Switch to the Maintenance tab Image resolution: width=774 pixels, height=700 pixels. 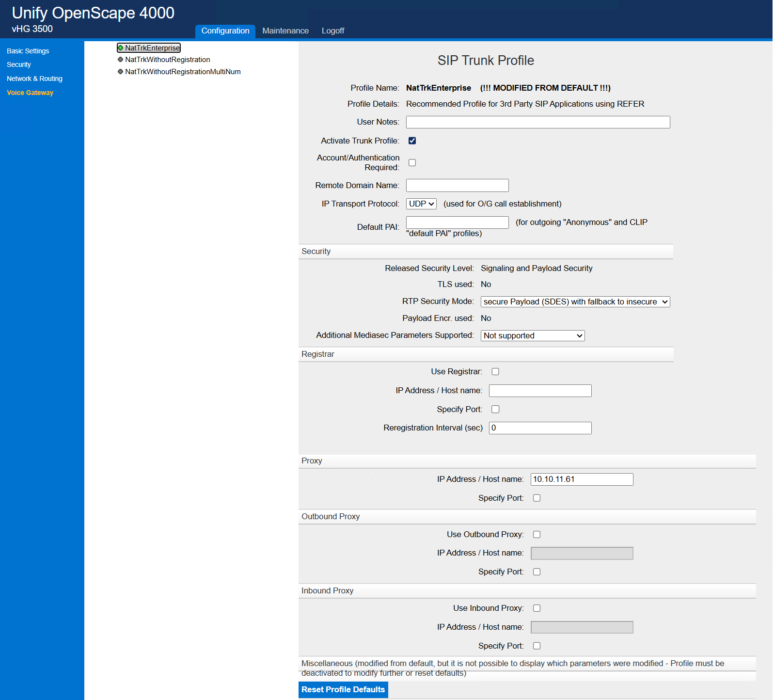pyautogui.click(x=285, y=31)
